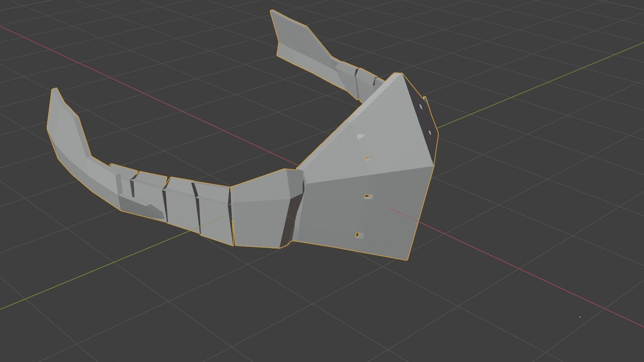Click the bottom right corner vertex of the mask
The height and width of the screenshot is (362, 644).
click(408, 260)
